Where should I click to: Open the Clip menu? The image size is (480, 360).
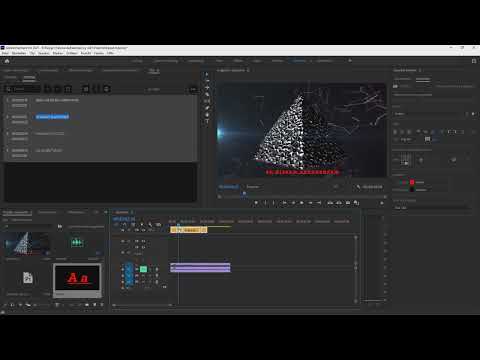tap(32, 53)
